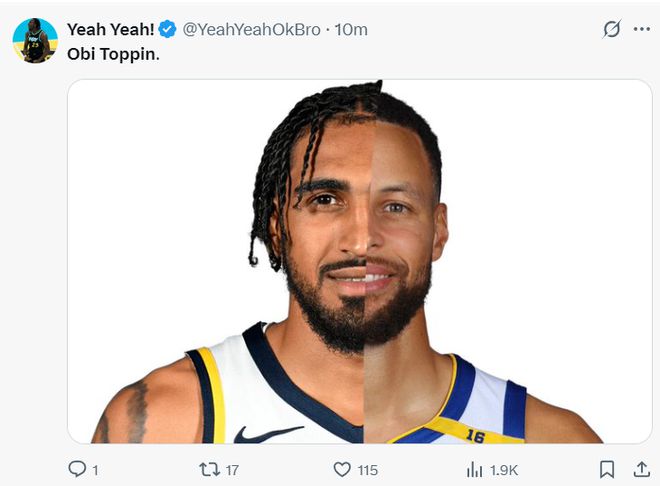Click the repost count 17
660x486 pixels.
click(x=231, y=469)
